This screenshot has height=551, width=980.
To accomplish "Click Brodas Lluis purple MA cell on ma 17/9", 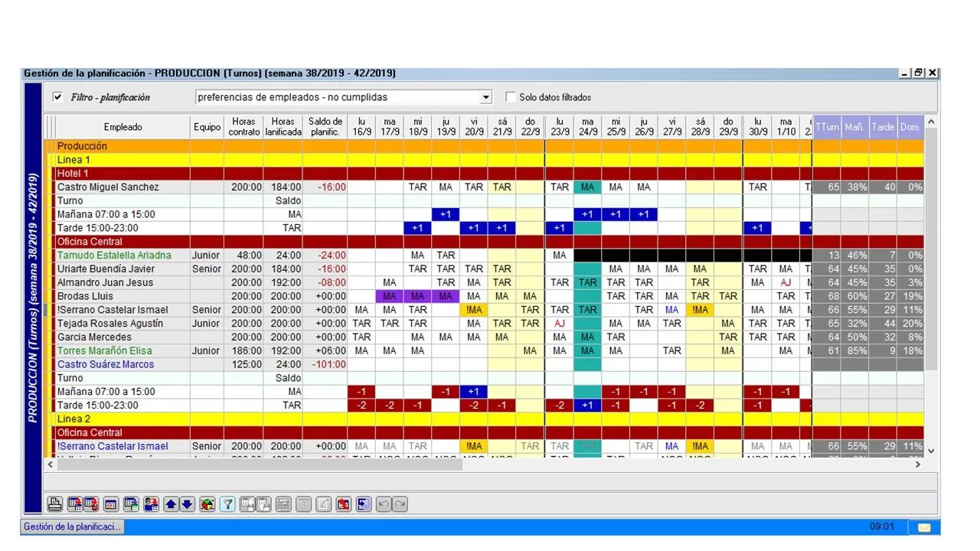I will point(390,297).
